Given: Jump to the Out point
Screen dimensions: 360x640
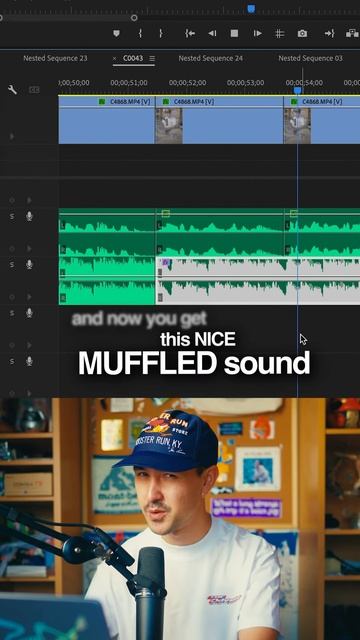Looking at the screenshot, I should click(329, 33).
